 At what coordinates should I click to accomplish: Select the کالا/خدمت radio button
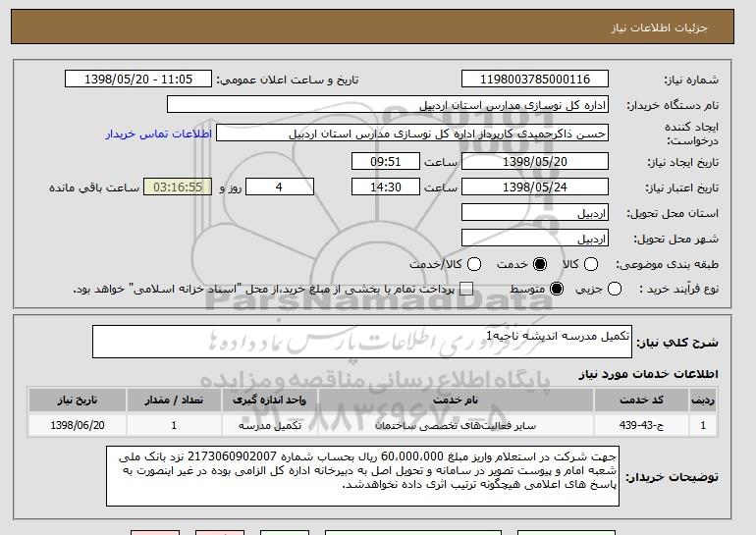(x=474, y=264)
